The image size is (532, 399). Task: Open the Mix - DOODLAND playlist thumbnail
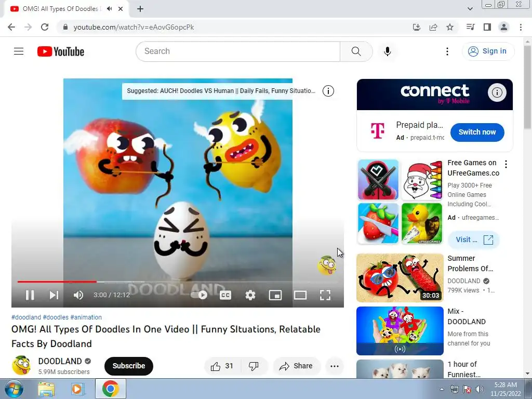tap(400, 331)
